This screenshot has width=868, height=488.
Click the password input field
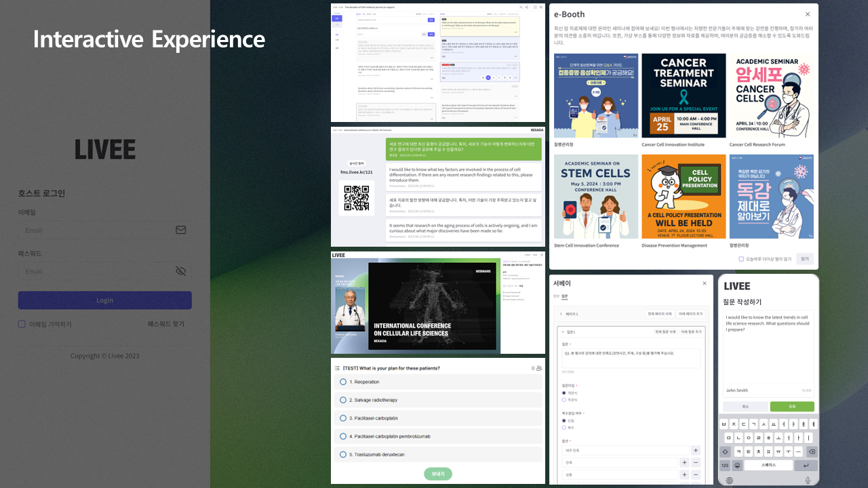point(104,271)
